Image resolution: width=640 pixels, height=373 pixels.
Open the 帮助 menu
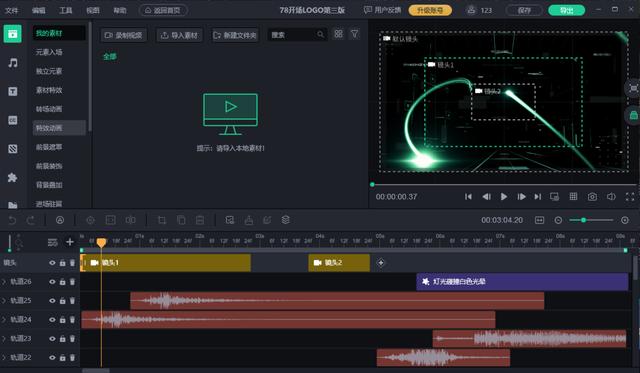pos(120,10)
